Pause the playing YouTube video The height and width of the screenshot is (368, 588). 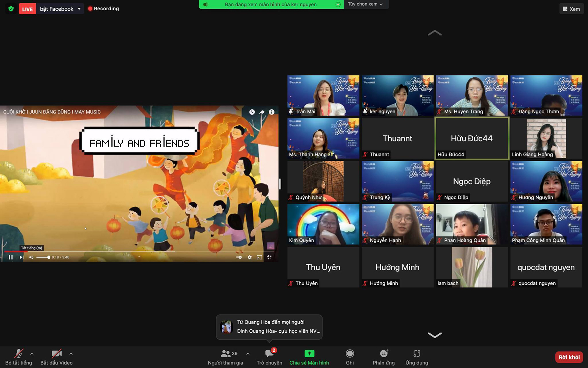pyautogui.click(x=11, y=257)
